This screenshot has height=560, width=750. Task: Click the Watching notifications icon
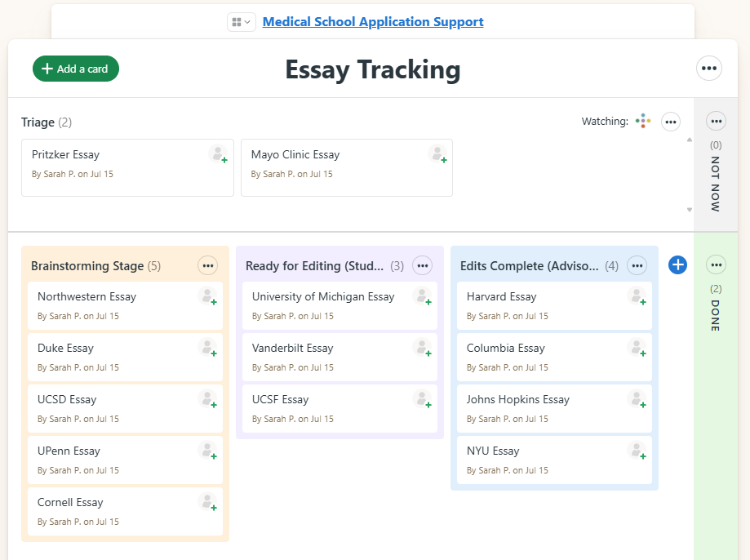point(643,121)
